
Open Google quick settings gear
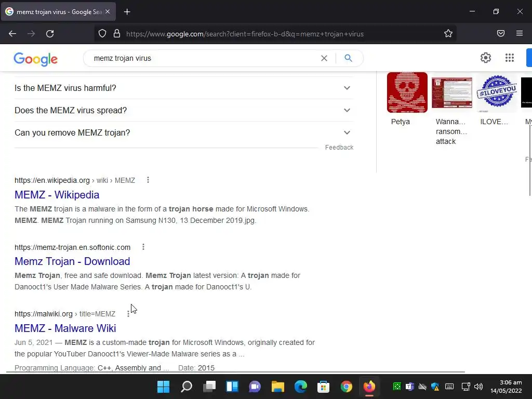486,58
